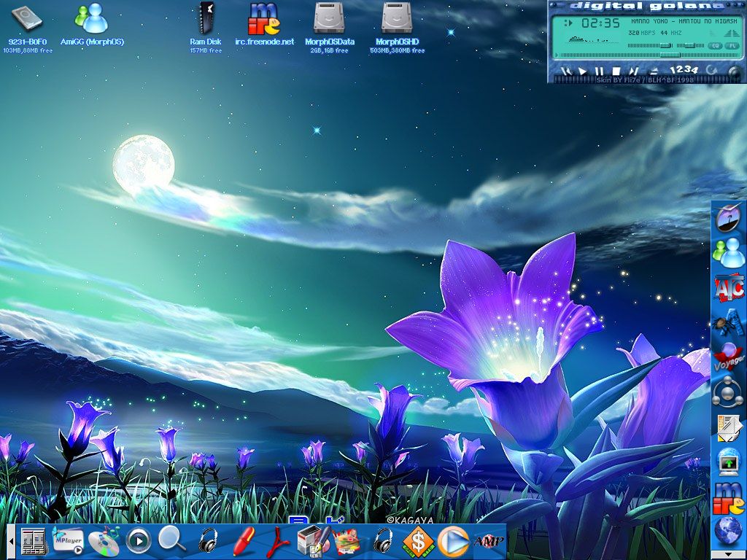The image size is (747, 560).
Task: Click the eject button in player
Action: tap(654, 71)
